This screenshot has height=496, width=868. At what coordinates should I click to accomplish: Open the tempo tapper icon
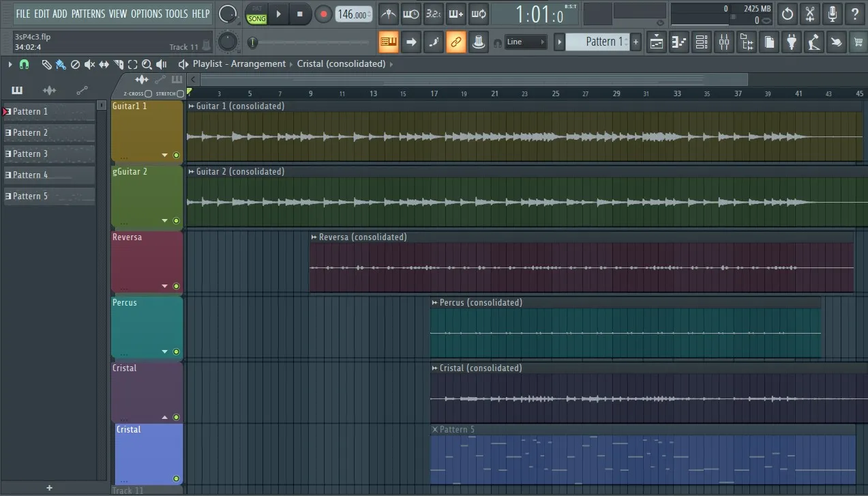[813, 42]
